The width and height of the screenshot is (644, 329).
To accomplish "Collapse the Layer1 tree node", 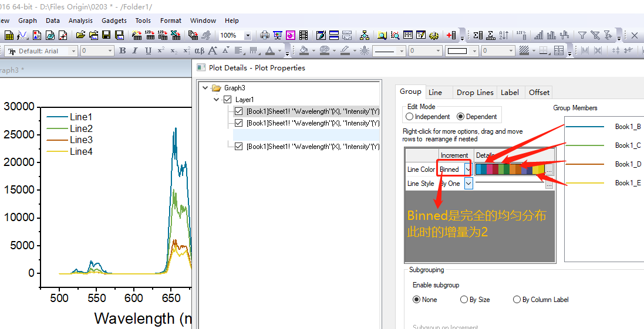I will [x=217, y=99].
